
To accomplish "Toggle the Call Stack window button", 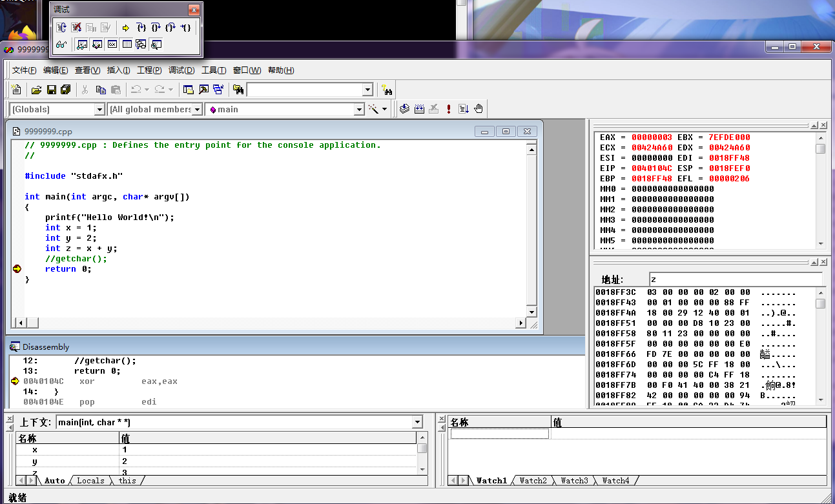I will click(x=141, y=45).
